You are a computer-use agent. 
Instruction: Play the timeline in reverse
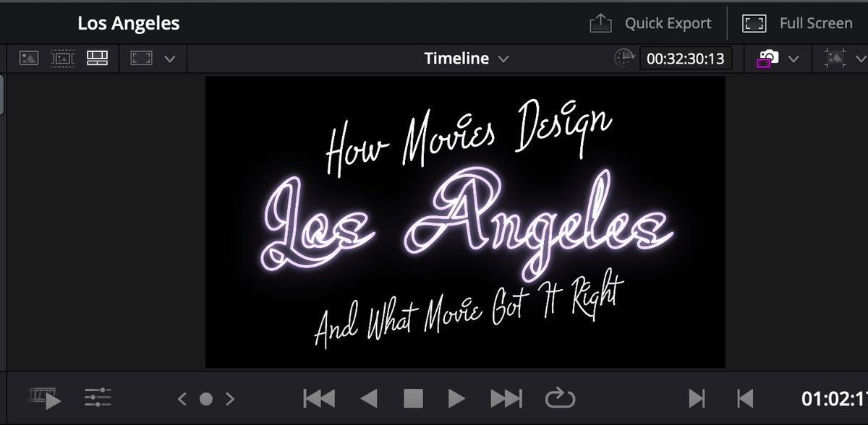click(x=369, y=398)
